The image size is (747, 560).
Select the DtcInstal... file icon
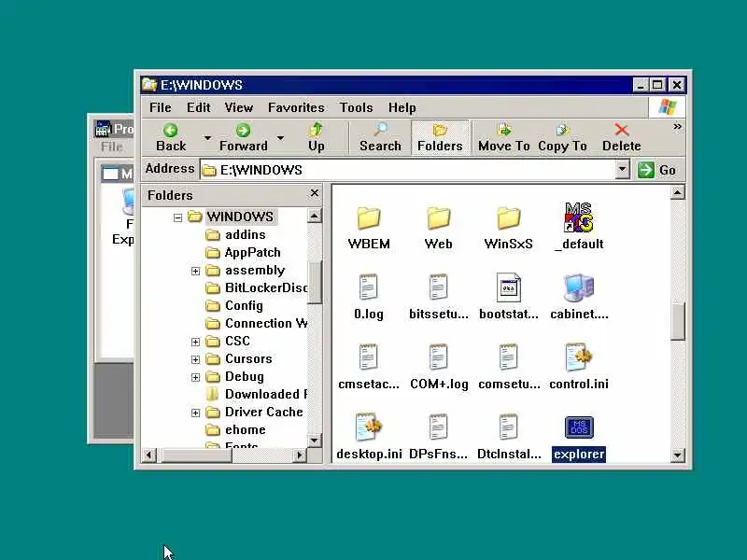pyautogui.click(x=508, y=427)
